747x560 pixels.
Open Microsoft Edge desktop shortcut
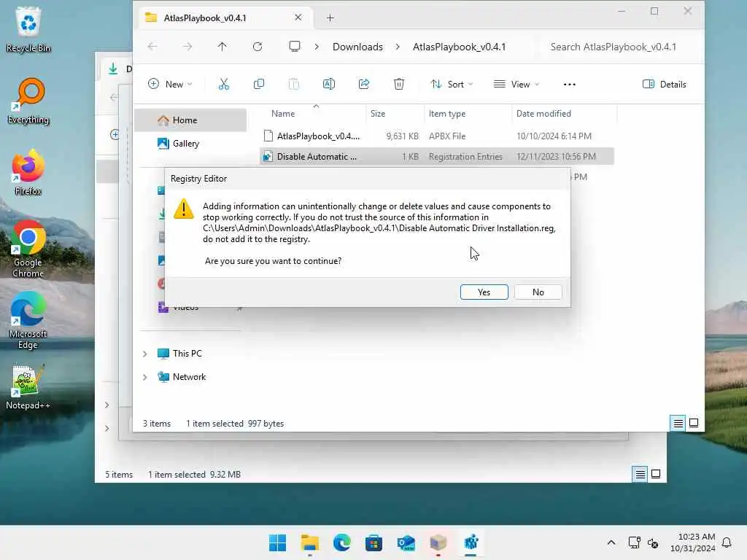point(28,321)
